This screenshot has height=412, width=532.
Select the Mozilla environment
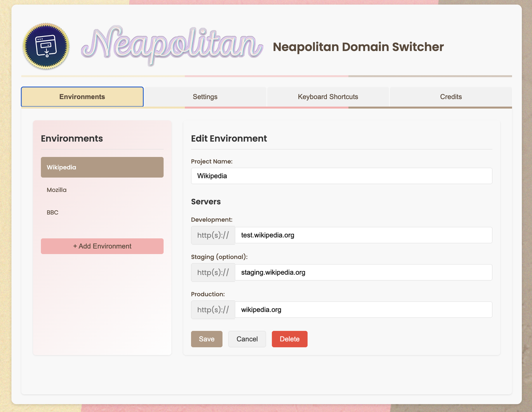102,190
